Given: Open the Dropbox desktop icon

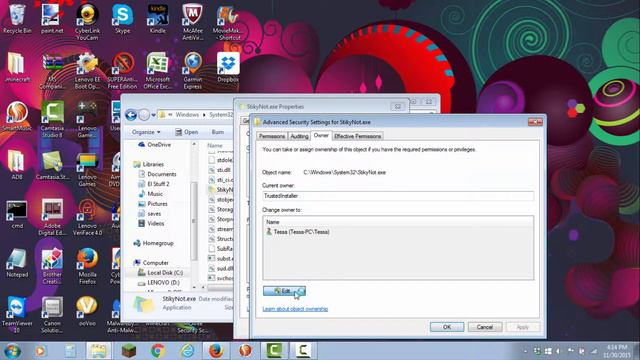Looking at the screenshot, I should point(228,67).
